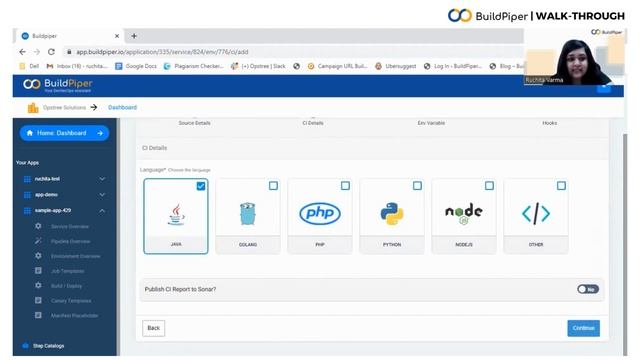Screen dimensions: 640x360
Task: Check the NodeJS language checkbox
Action: click(x=489, y=186)
